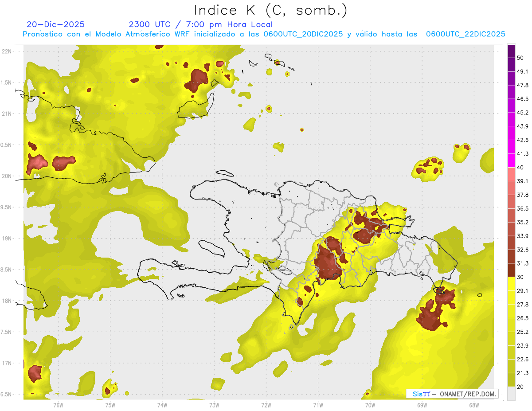Click the longitude label "68W"
The image size is (532, 411).
pos(473,405)
